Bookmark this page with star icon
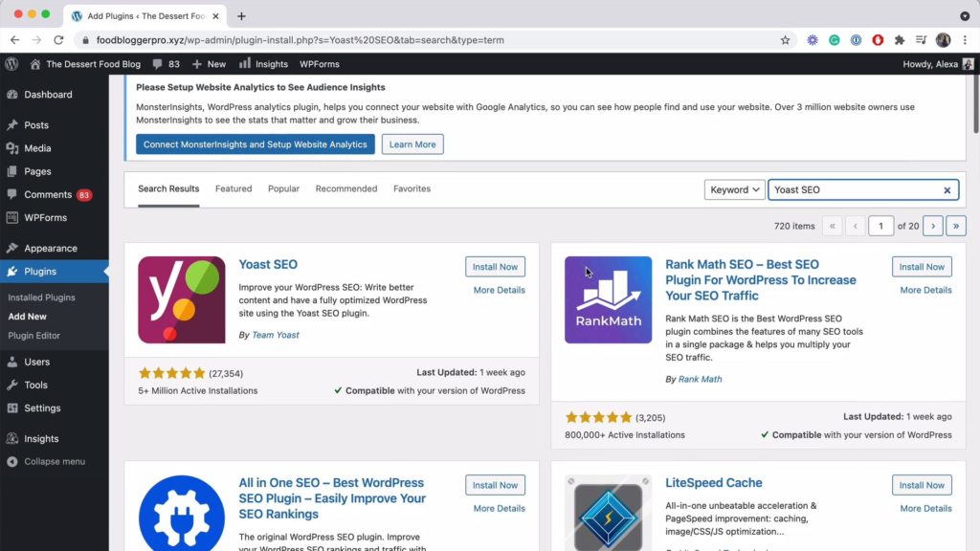Screen dimensions: 980x551 click(x=785, y=40)
